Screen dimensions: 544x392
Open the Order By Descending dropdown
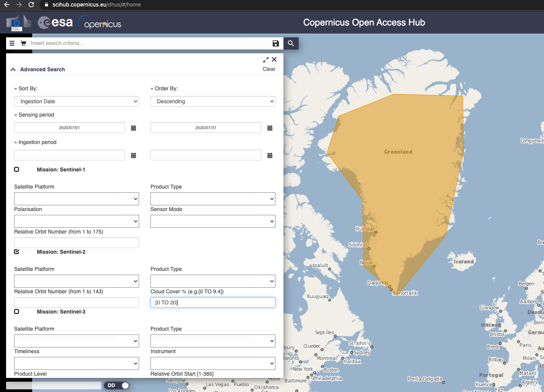coord(213,101)
